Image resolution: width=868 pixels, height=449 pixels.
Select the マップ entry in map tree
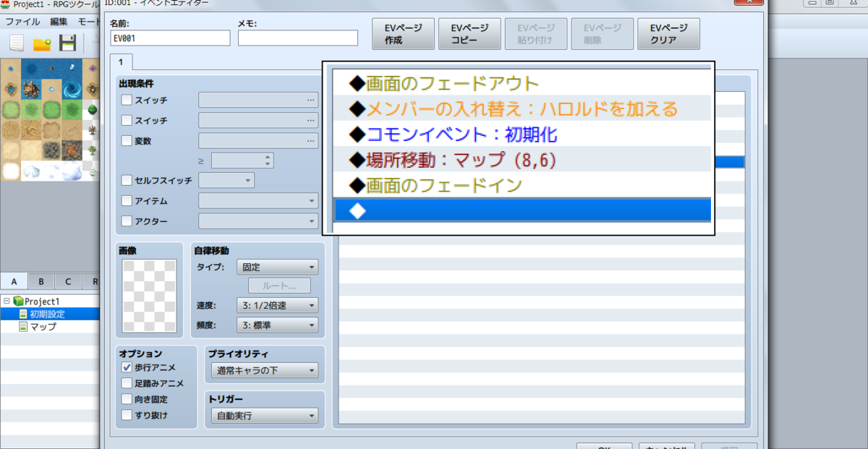point(43,327)
